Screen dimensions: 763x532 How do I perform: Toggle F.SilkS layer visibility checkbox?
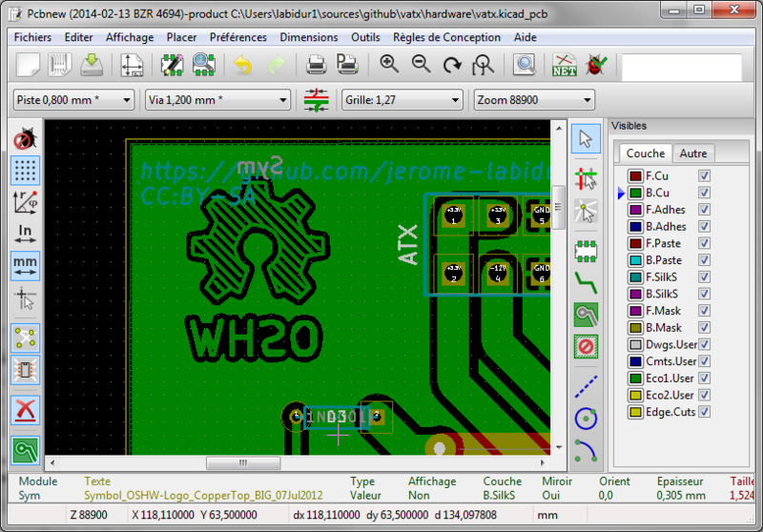[704, 276]
